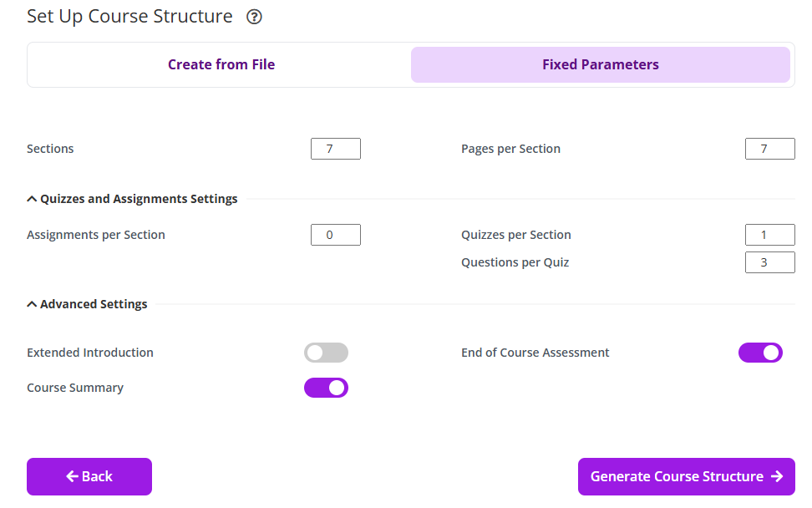Select the Assignments per Section field
Image resolution: width=812 pixels, height=508 pixels.
335,235
